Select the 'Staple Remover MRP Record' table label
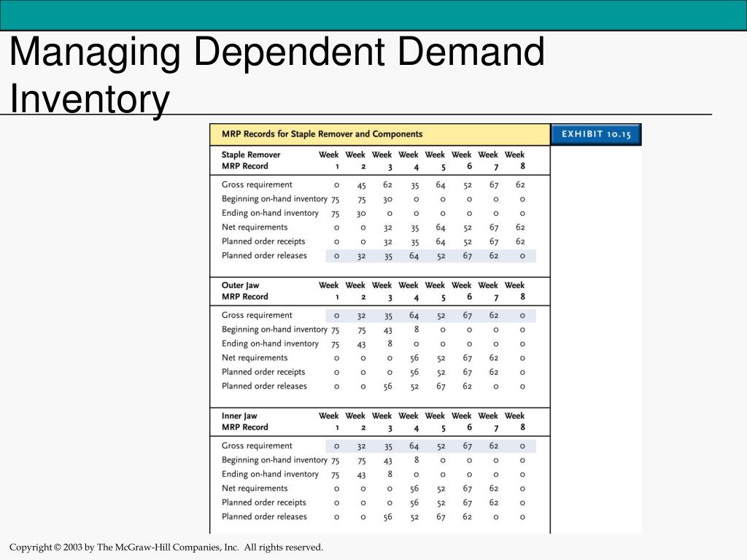This screenshot has width=747, height=560. [x=251, y=160]
